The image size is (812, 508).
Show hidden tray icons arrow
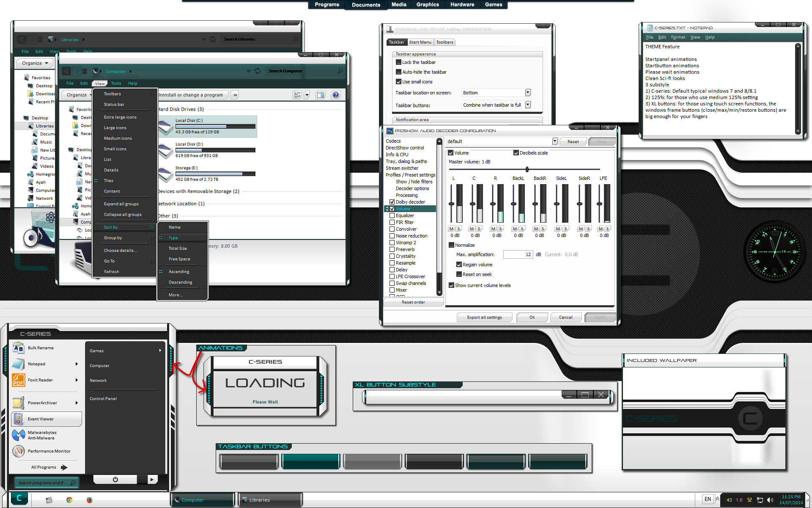click(717, 499)
